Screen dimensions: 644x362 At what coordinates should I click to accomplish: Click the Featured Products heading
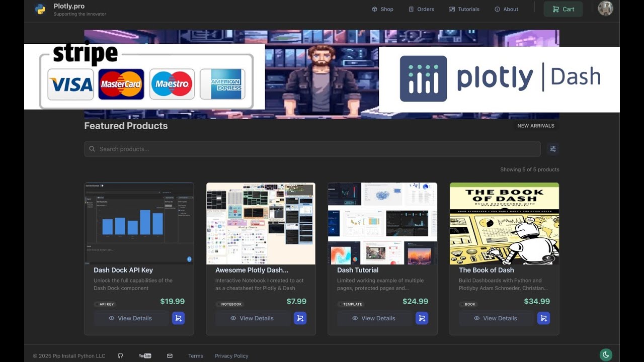[x=126, y=126]
